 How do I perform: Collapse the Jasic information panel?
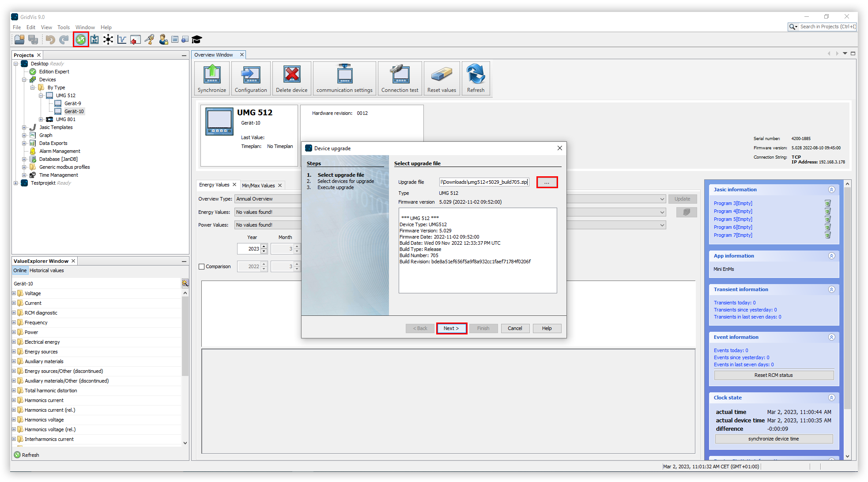(x=832, y=189)
